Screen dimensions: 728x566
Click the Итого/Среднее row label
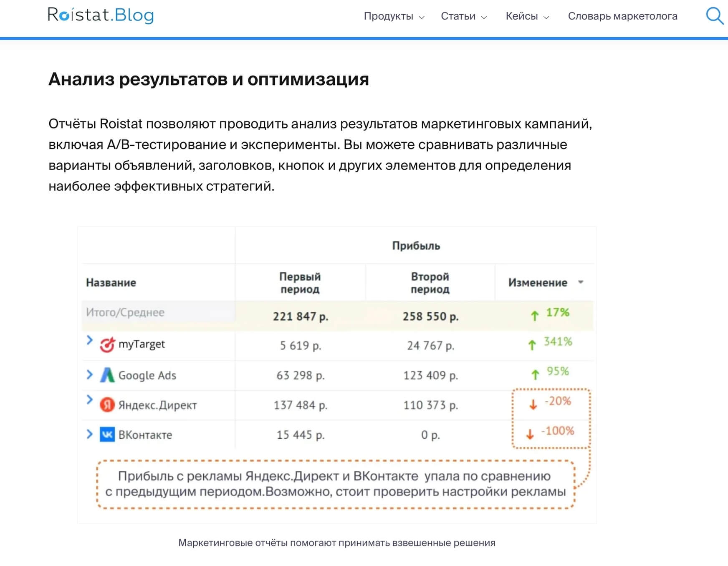(x=125, y=312)
